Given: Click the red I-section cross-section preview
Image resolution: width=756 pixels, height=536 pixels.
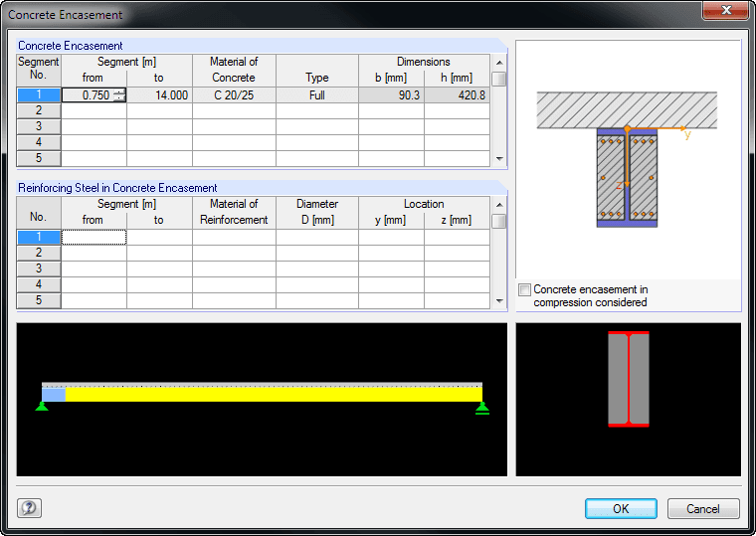Looking at the screenshot, I should [x=629, y=379].
